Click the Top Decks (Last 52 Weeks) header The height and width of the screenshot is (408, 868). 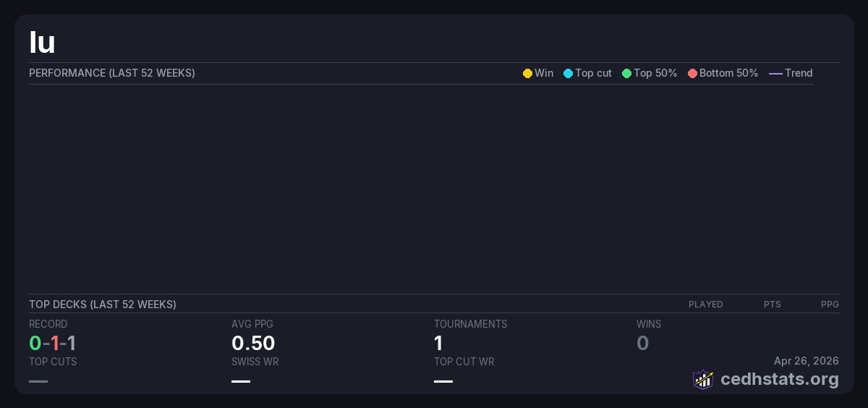(x=103, y=305)
